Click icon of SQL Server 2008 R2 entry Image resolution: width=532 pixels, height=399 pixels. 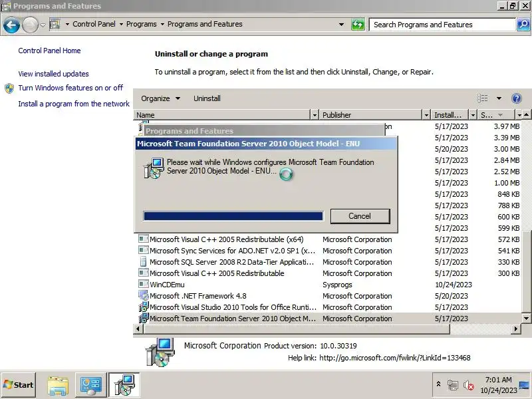(x=143, y=261)
